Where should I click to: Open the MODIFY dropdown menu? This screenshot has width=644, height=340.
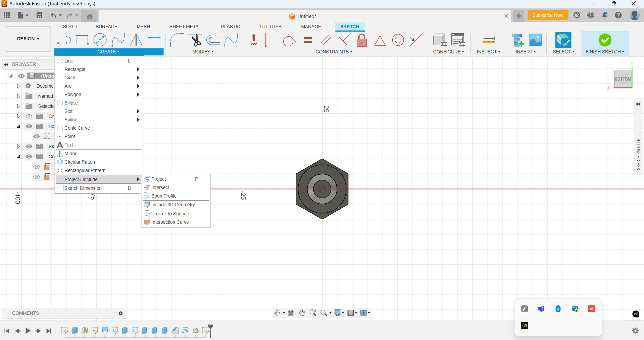pos(203,52)
